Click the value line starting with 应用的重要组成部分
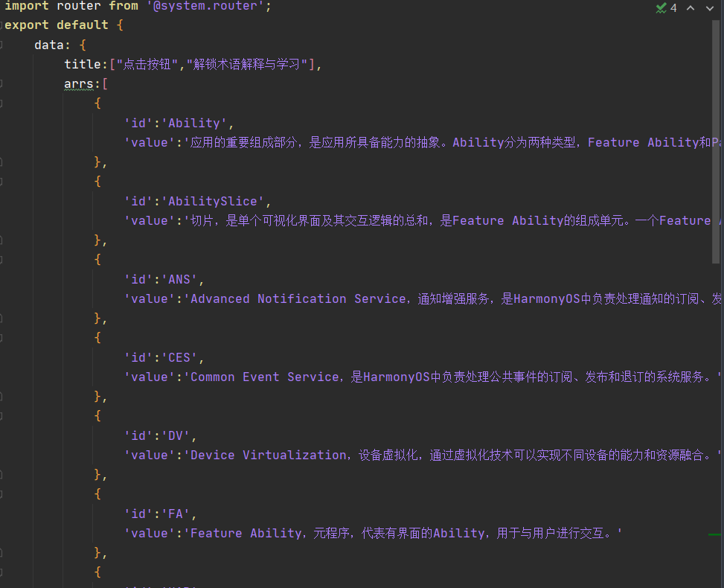This screenshot has height=588, width=724. coord(422,142)
